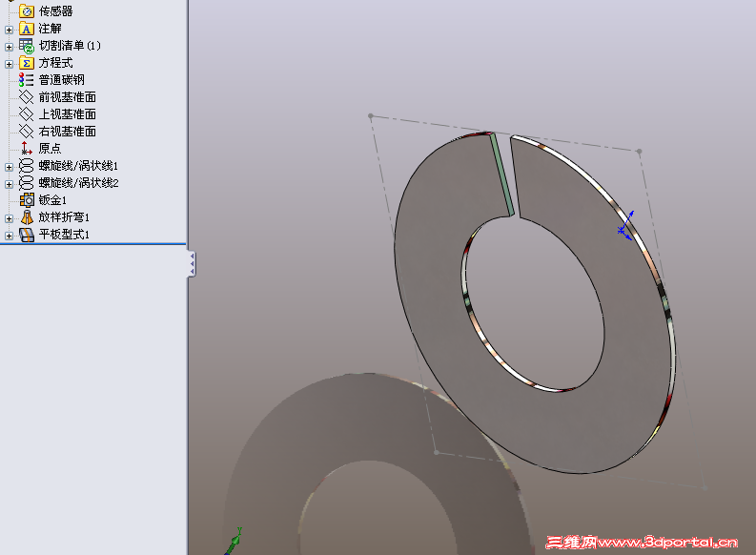This screenshot has height=555, width=756.
Task: Expand the 放样折弯1 node
Action: coord(9,218)
